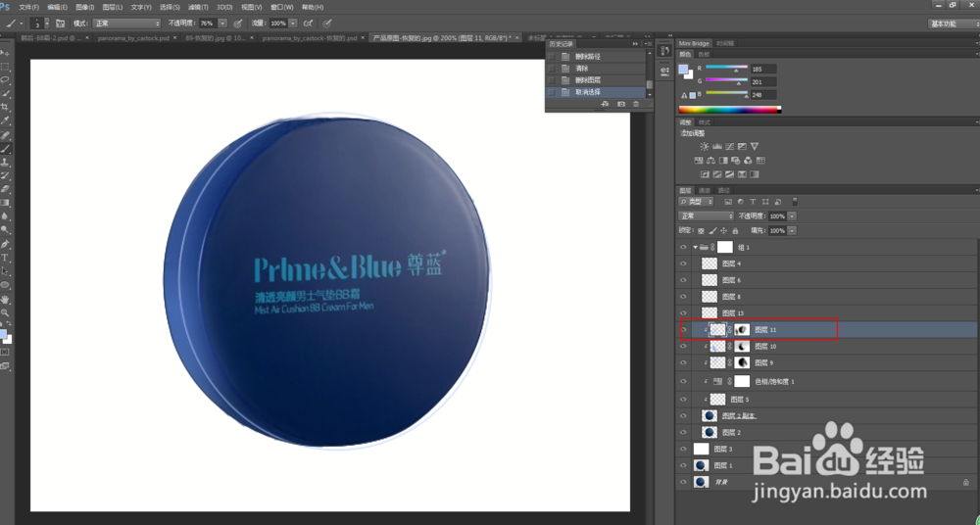Select the Crop tool
The width and height of the screenshot is (980, 525).
[x=5, y=108]
